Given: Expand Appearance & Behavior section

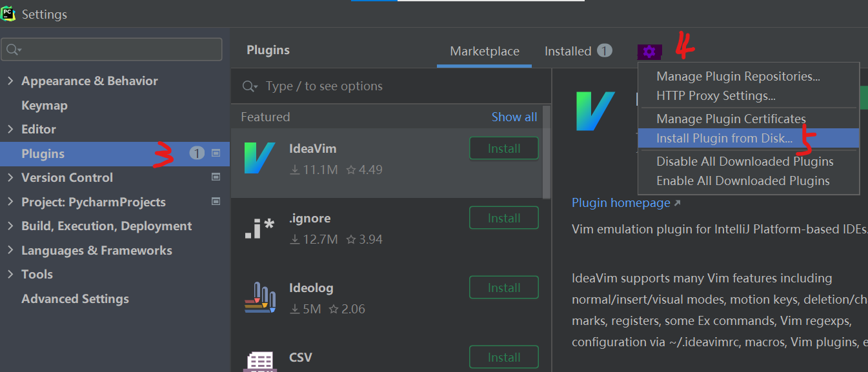Looking at the screenshot, I should click(10, 81).
